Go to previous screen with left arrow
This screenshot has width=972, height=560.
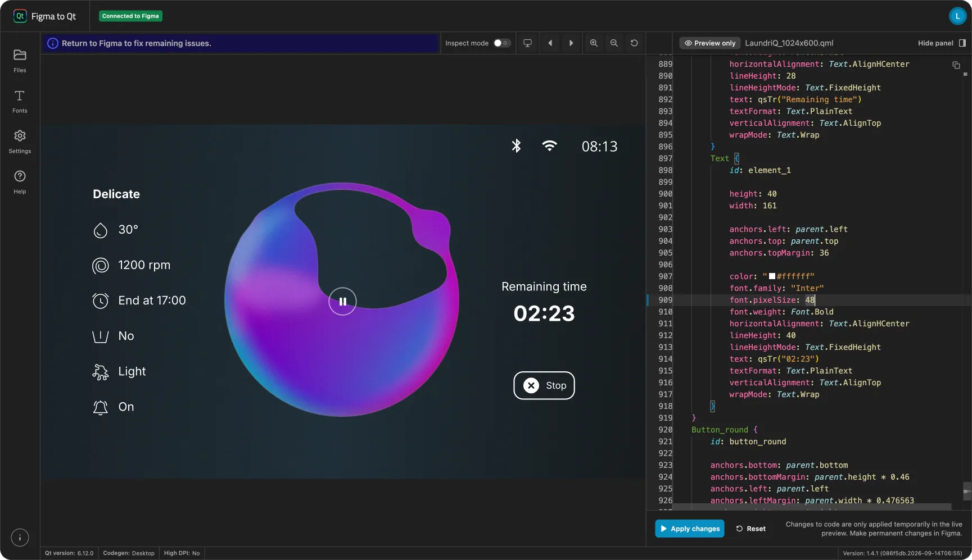tap(550, 43)
